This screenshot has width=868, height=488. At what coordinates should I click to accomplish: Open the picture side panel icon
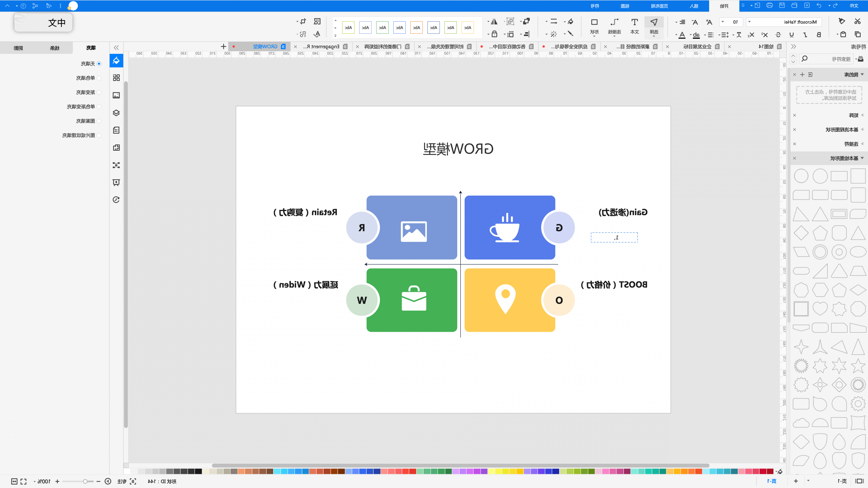[116, 95]
